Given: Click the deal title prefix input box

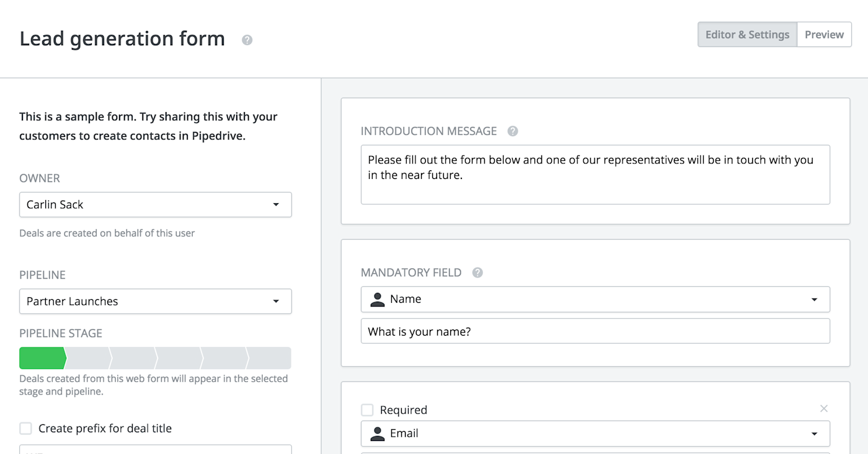Looking at the screenshot, I should pyautogui.click(x=155, y=450).
